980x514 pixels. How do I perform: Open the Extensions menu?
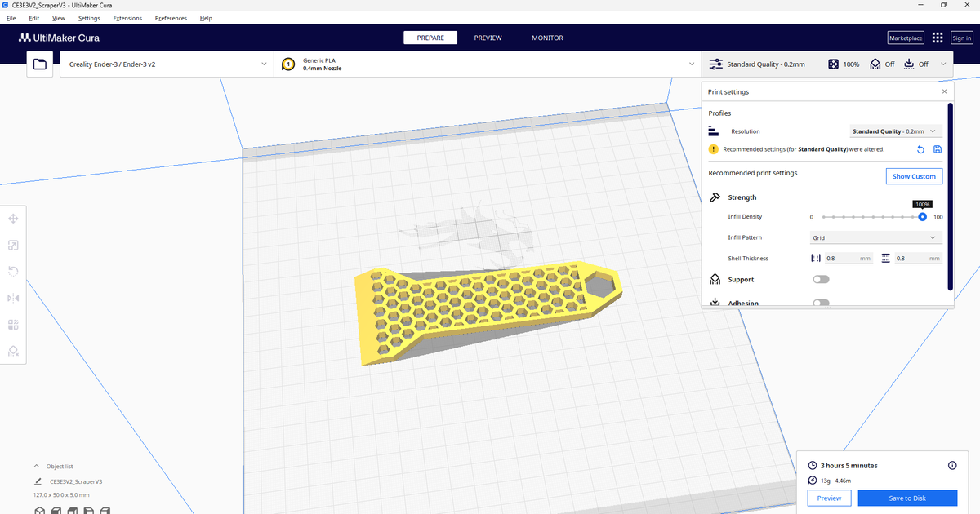[127, 18]
